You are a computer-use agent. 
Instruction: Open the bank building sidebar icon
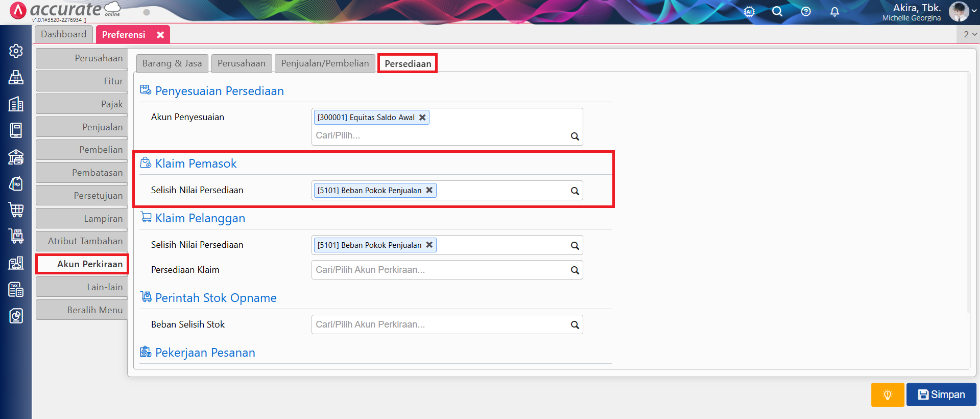click(16, 157)
